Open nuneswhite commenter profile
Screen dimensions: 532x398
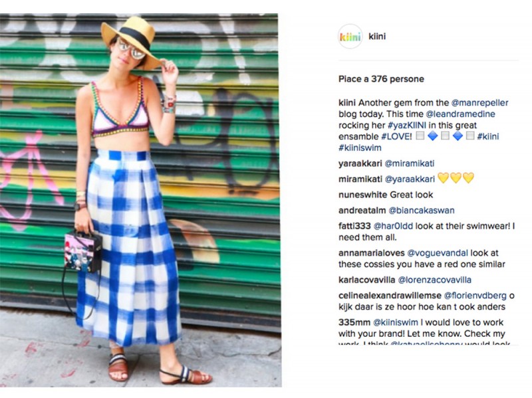(x=363, y=195)
